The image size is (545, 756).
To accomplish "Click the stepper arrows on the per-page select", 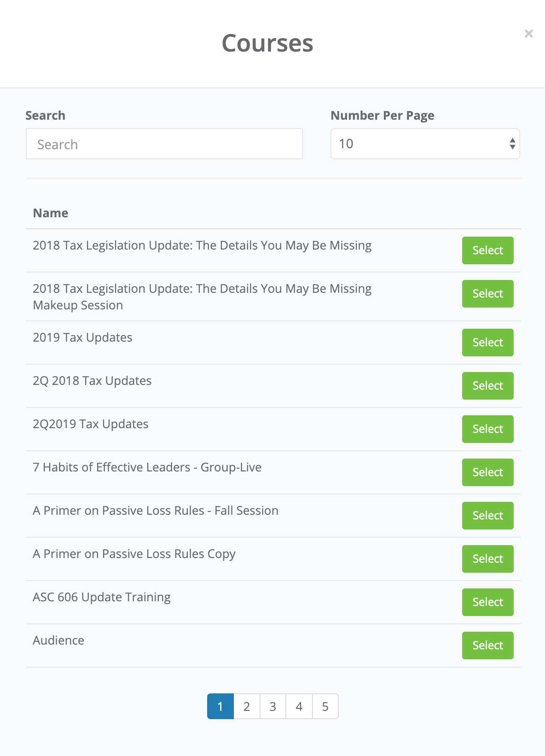I will pos(512,144).
